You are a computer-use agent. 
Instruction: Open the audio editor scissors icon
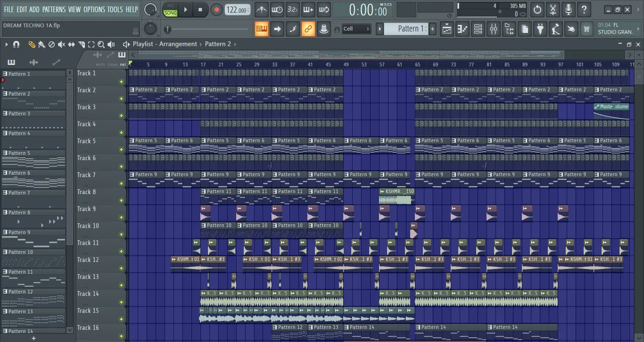pyautogui.click(x=553, y=10)
